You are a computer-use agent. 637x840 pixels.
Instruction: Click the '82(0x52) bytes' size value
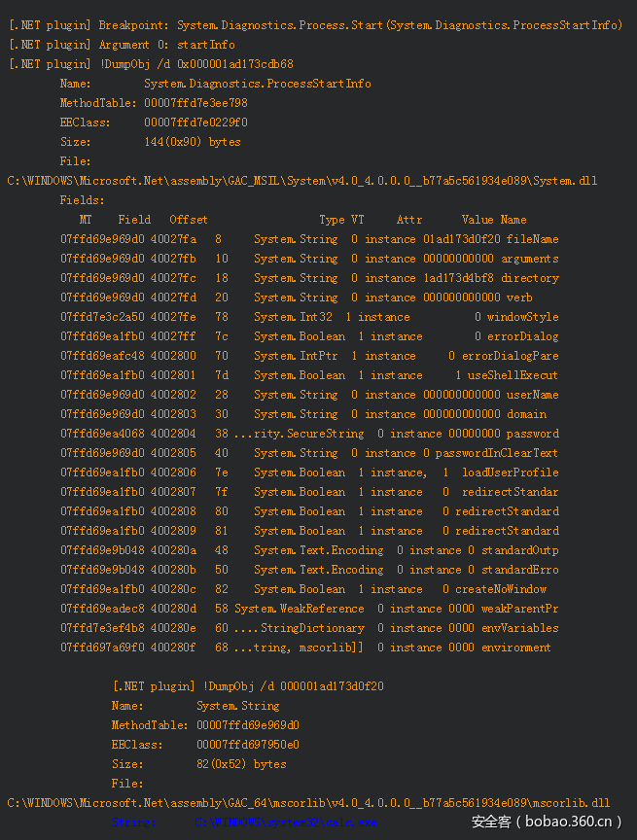coord(241,764)
